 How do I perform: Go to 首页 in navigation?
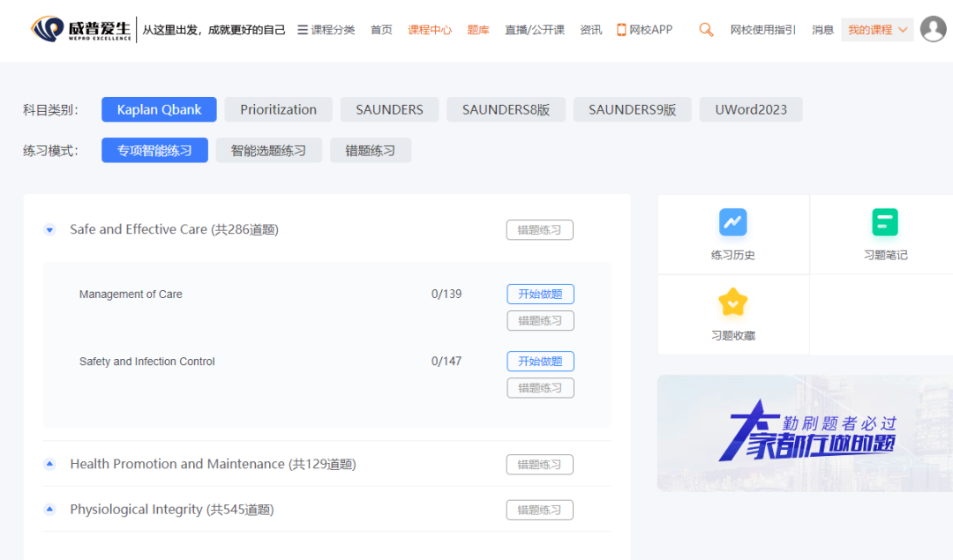coord(382,30)
